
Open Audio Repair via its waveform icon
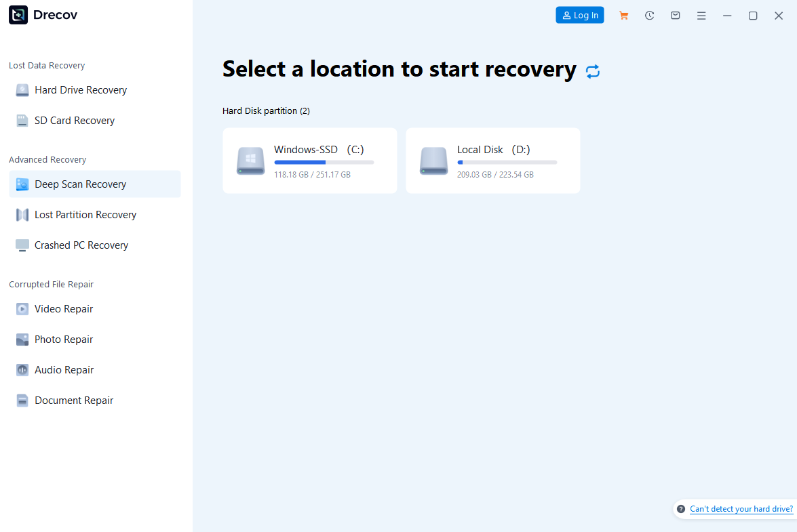[x=22, y=369]
